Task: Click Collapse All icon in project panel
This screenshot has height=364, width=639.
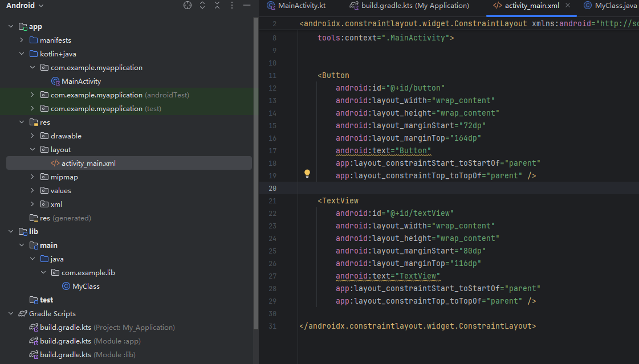Action: click(217, 6)
